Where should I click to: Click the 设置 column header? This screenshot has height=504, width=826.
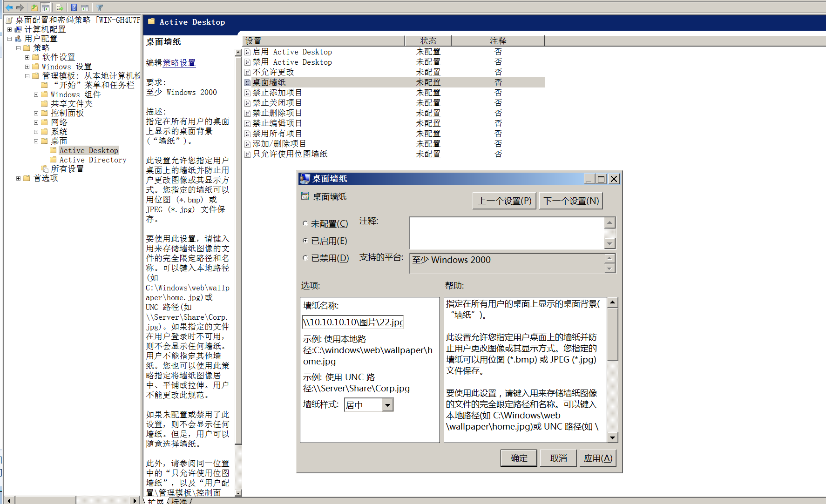tap(324, 41)
